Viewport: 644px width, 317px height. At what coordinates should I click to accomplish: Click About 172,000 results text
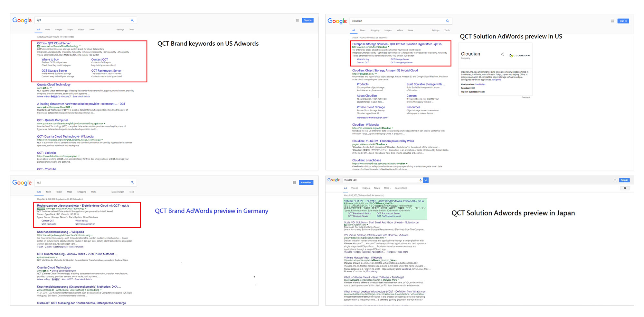370,38
